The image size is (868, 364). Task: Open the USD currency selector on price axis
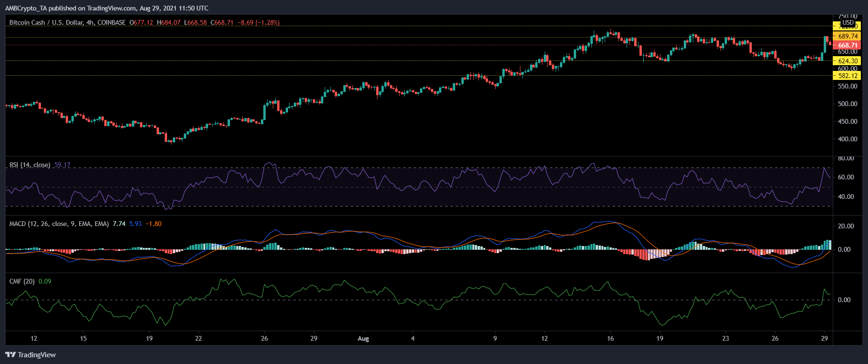(848, 22)
